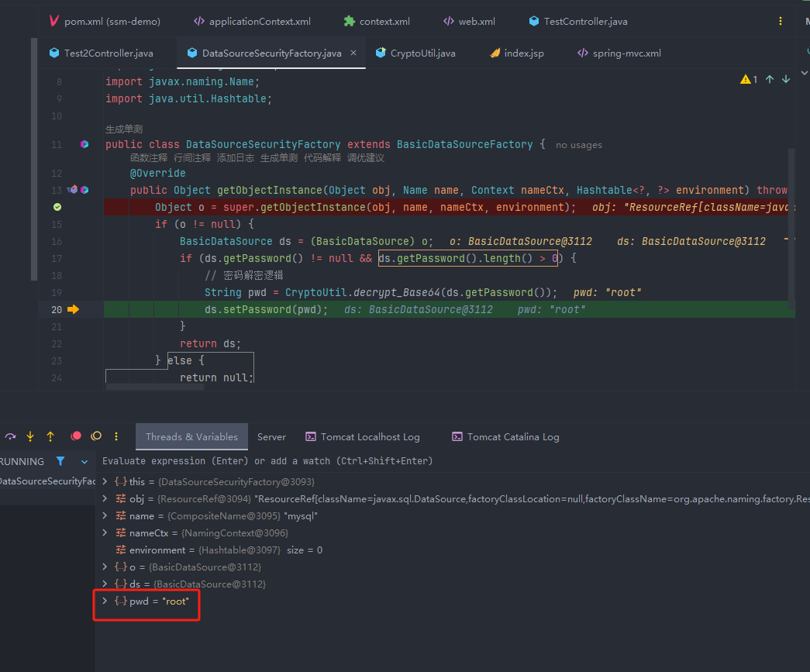This screenshot has height=672, width=810.
Task: Click the Step Into down-arrow icon
Action: [30, 436]
